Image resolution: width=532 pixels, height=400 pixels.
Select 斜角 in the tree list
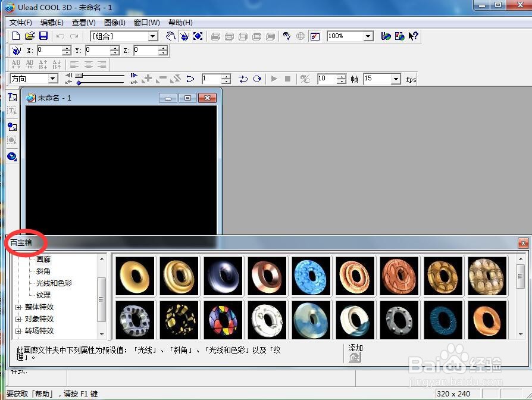(x=43, y=271)
